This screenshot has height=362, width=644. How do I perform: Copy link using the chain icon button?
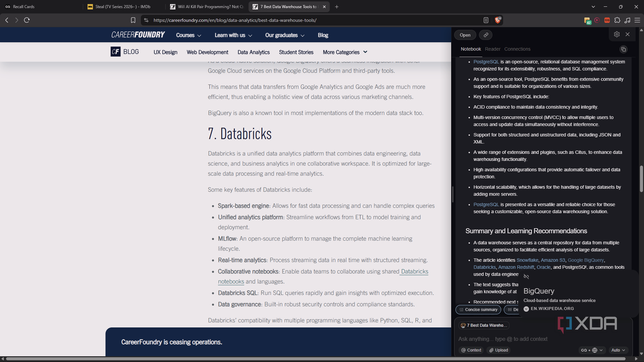pos(486,35)
